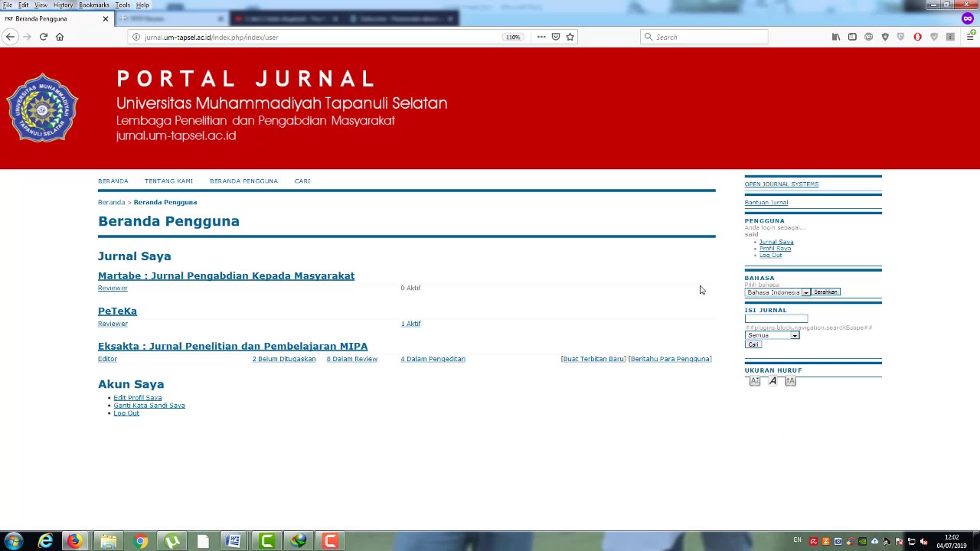The height and width of the screenshot is (551, 980).
Task: Go to CARI navigation item
Action: pos(302,181)
